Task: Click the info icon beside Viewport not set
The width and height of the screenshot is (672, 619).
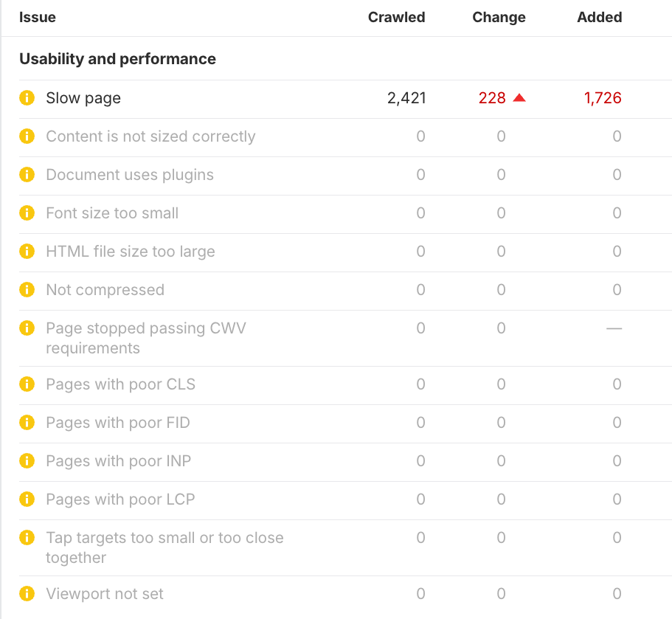Action: 27,594
